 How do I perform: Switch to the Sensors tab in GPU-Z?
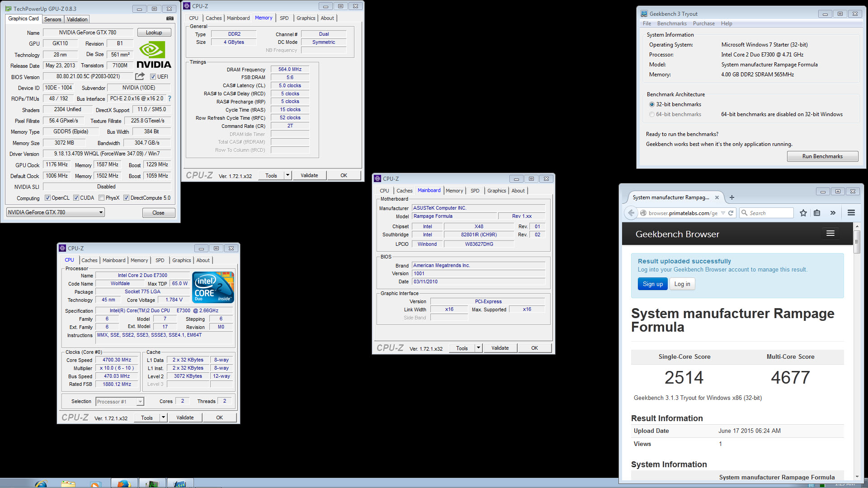coord(52,19)
